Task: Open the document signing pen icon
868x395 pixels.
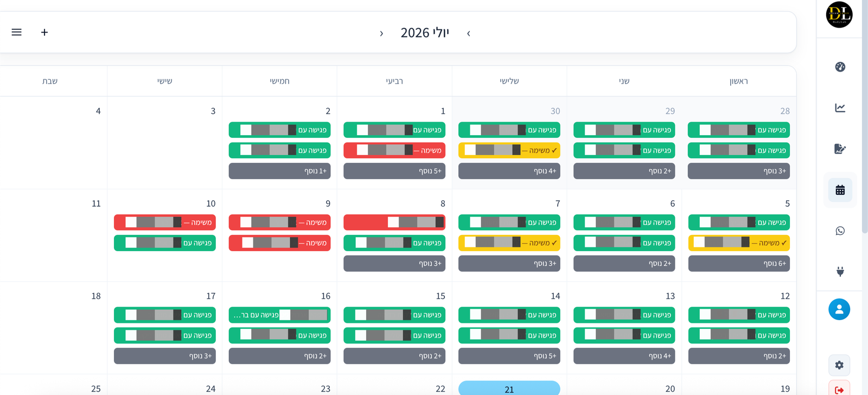Action: [x=840, y=149]
